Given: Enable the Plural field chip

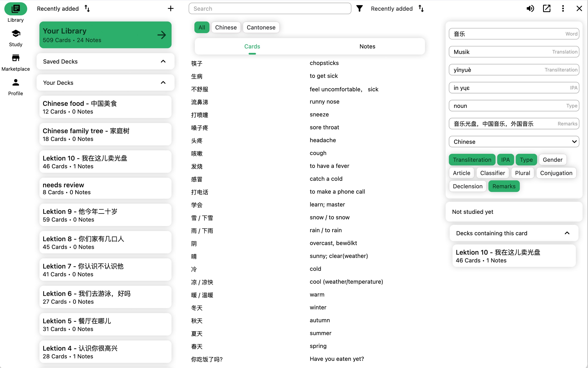Looking at the screenshot, I should coord(522,173).
